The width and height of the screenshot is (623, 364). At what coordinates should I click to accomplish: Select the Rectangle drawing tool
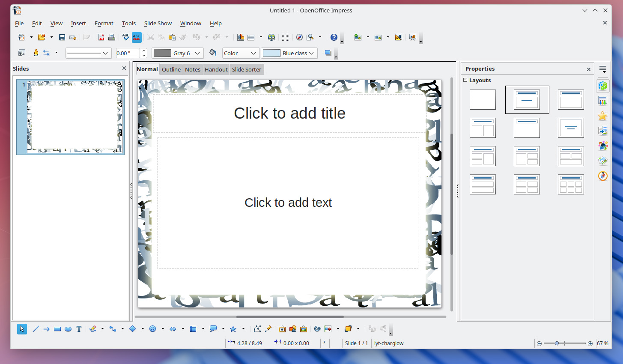[x=57, y=329]
